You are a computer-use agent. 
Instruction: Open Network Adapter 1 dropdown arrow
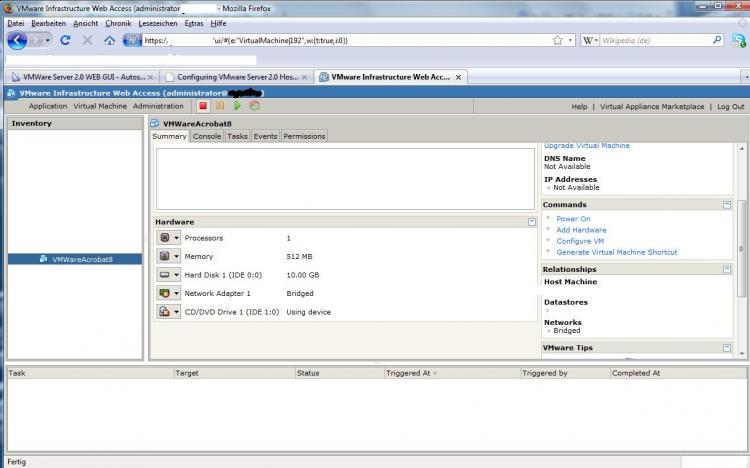tap(176, 293)
